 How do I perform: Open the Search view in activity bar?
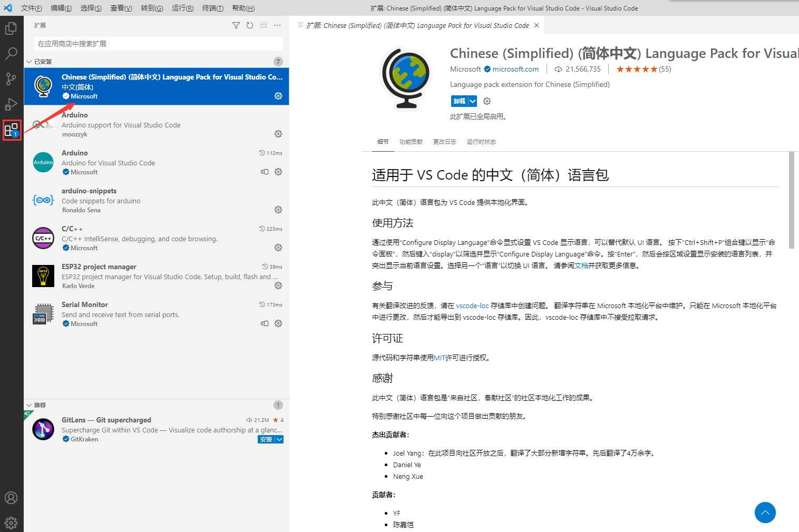tap(11, 53)
